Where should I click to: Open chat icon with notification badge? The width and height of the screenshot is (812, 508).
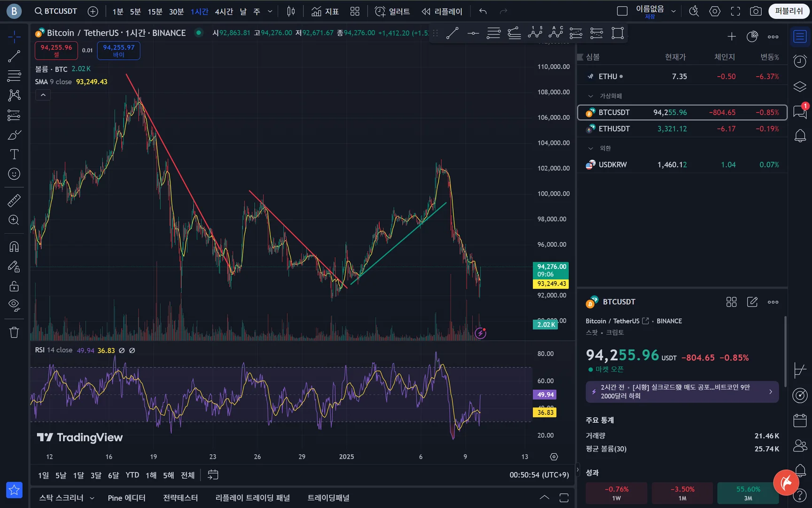[x=800, y=111]
